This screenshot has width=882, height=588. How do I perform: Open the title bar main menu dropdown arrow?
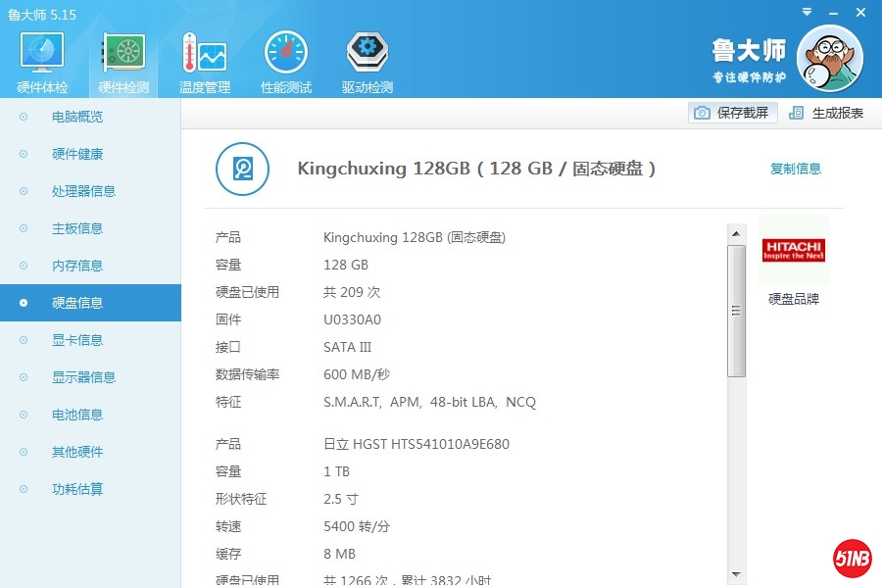(x=806, y=13)
